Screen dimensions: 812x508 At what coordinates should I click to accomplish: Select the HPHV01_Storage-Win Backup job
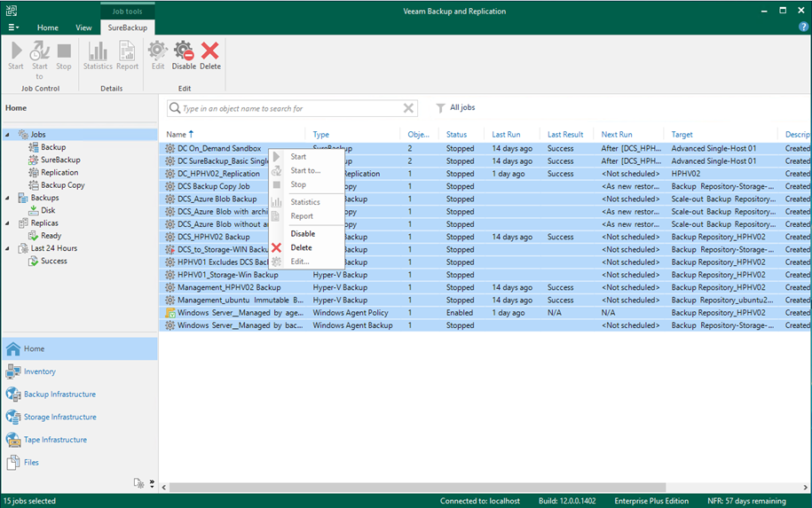[x=485, y=275]
